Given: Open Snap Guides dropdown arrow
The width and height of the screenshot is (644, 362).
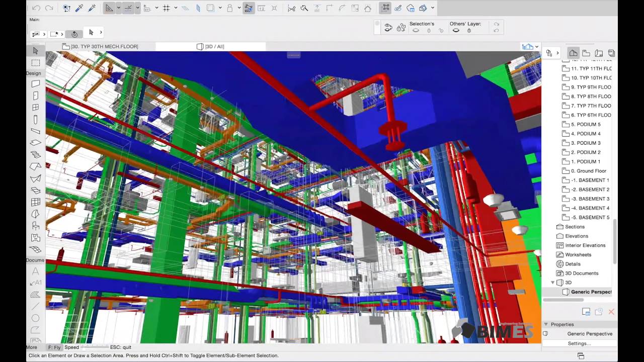Looking at the screenshot, I should 137,8.
